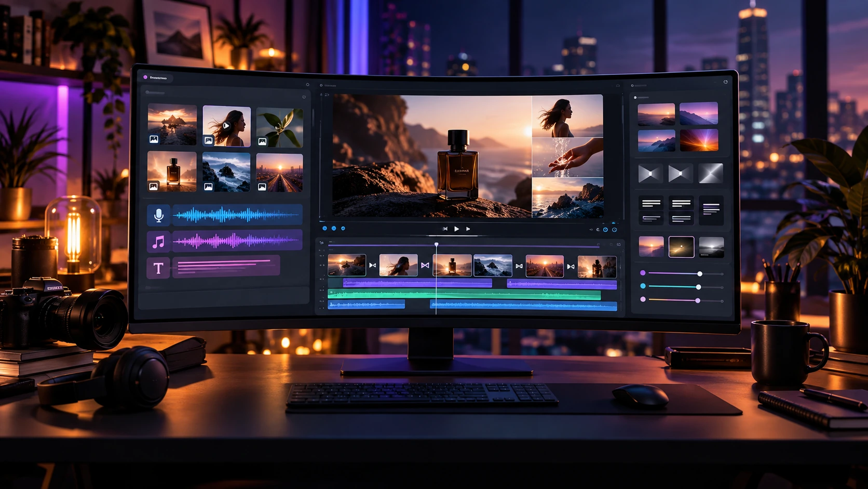The width and height of the screenshot is (868, 489).
Task: Click the blue voiceover waveform
Action: tap(237, 215)
